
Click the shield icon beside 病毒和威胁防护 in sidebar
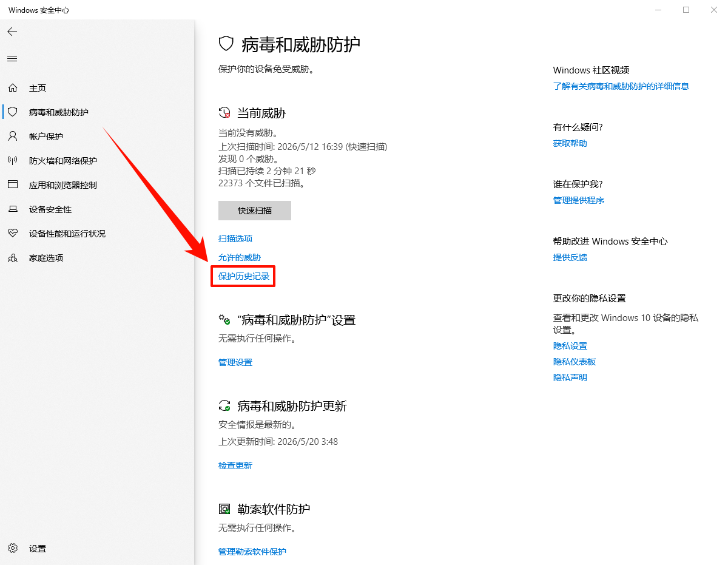[13, 112]
